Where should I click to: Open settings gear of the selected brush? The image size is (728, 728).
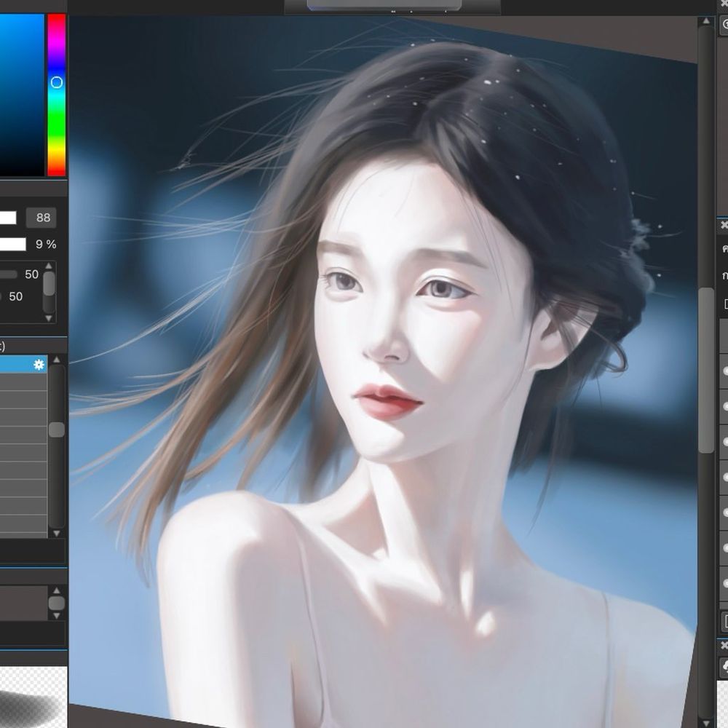click(x=39, y=365)
